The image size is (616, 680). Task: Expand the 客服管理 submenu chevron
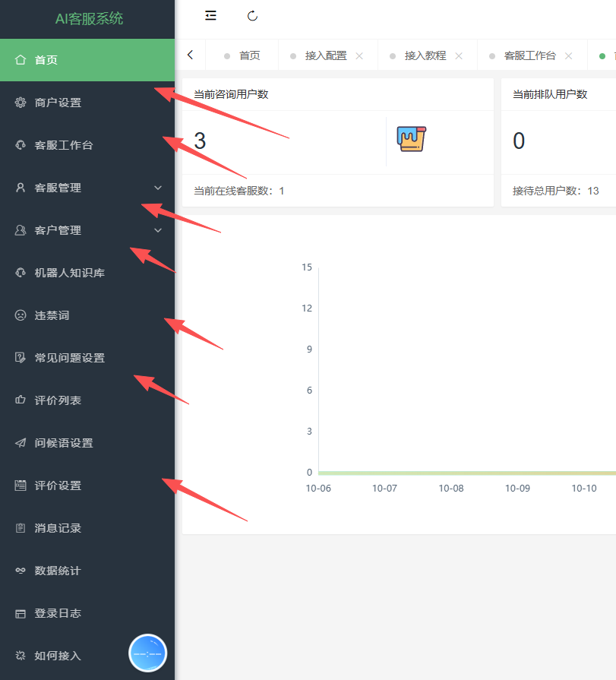click(158, 188)
